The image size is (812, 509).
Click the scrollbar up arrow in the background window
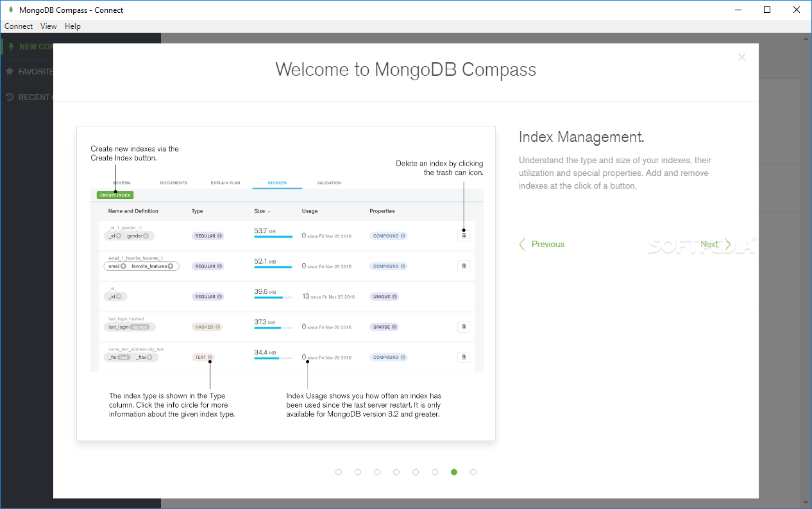[x=806, y=39]
